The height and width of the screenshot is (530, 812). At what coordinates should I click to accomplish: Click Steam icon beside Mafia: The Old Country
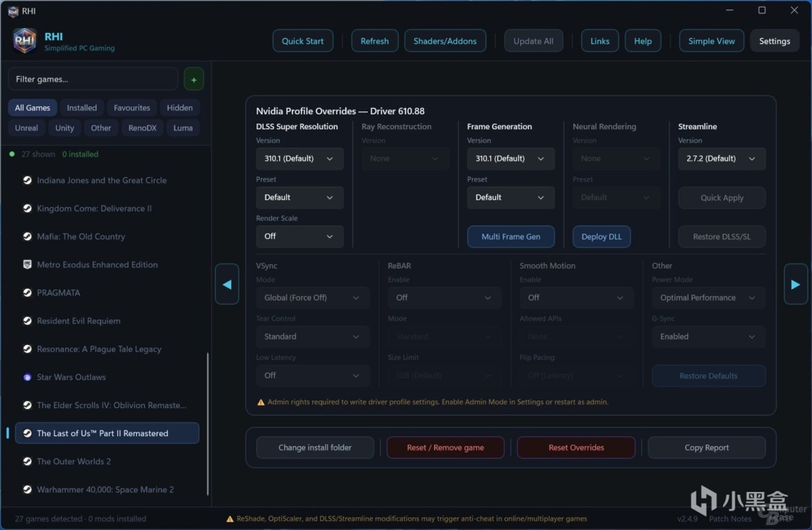27,236
